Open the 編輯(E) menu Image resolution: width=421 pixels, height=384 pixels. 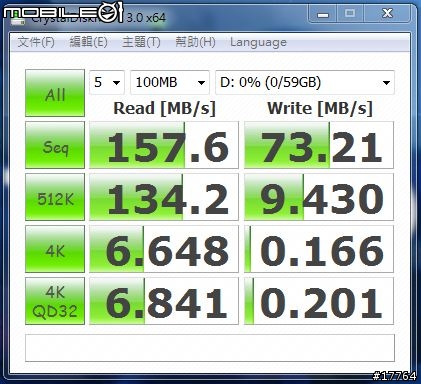coord(88,42)
